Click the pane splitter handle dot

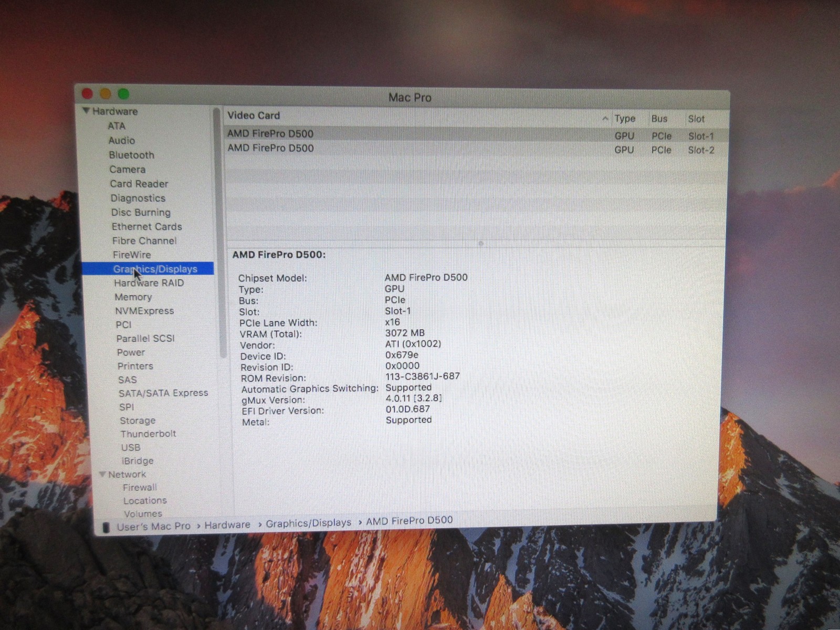480,244
